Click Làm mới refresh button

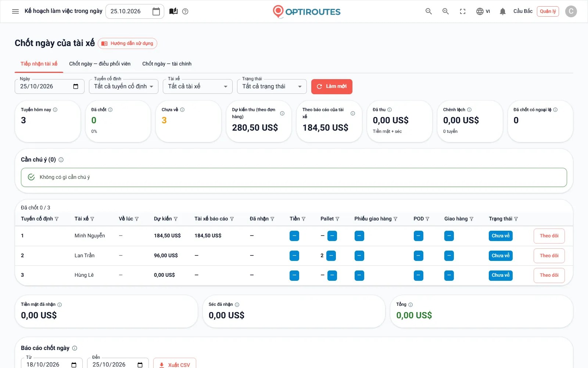(x=332, y=86)
